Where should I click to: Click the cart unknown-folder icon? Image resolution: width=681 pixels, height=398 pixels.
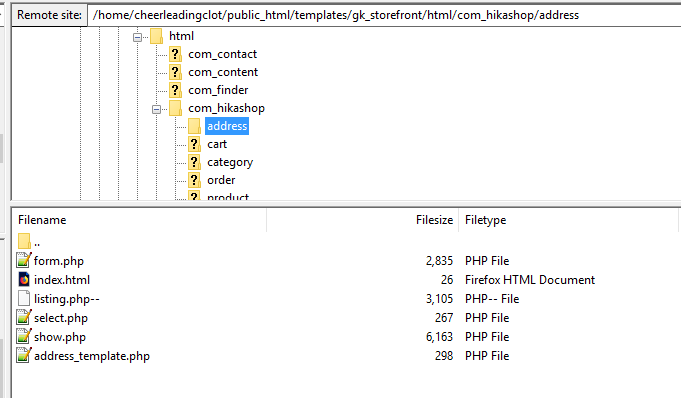click(194, 144)
